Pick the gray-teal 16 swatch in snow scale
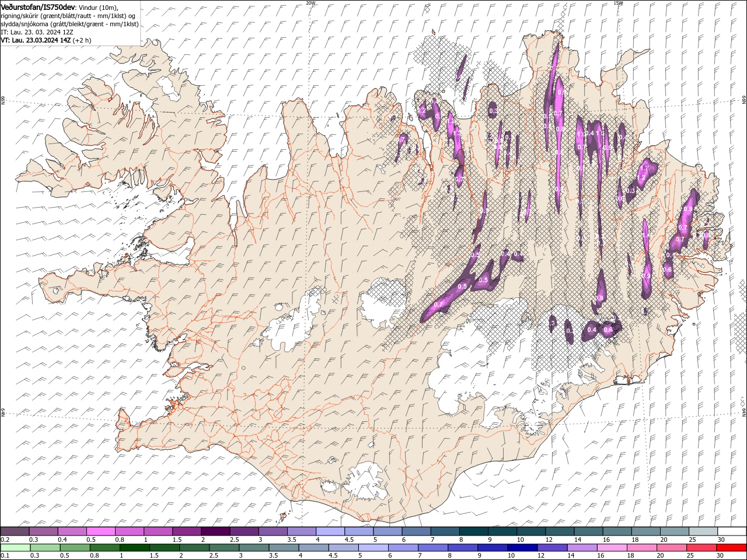This screenshot has width=747, height=560. point(616,531)
